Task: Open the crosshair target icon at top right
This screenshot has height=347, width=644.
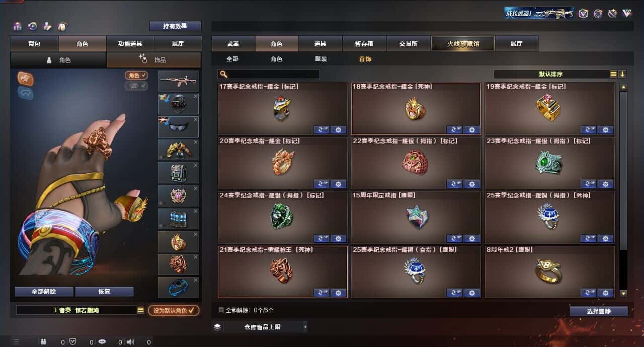Action: click(x=598, y=14)
